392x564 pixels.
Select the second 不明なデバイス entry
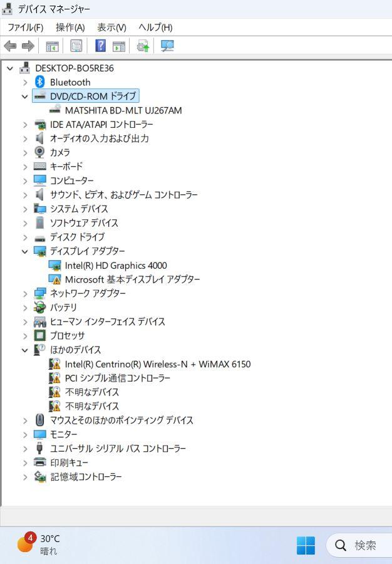(92, 406)
